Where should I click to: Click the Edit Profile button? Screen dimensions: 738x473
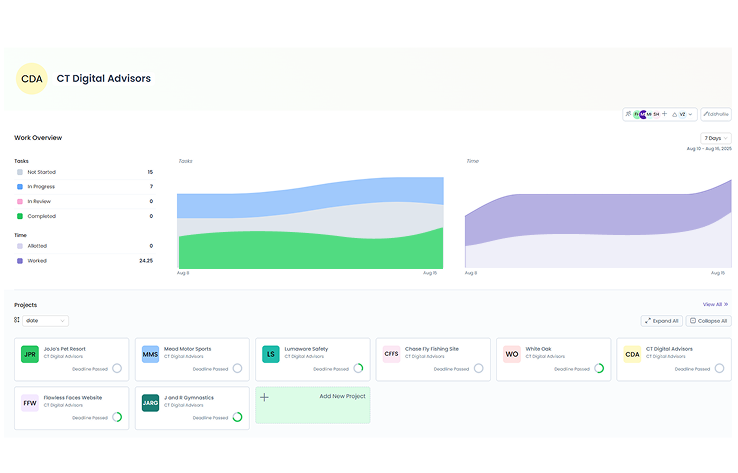715,114
